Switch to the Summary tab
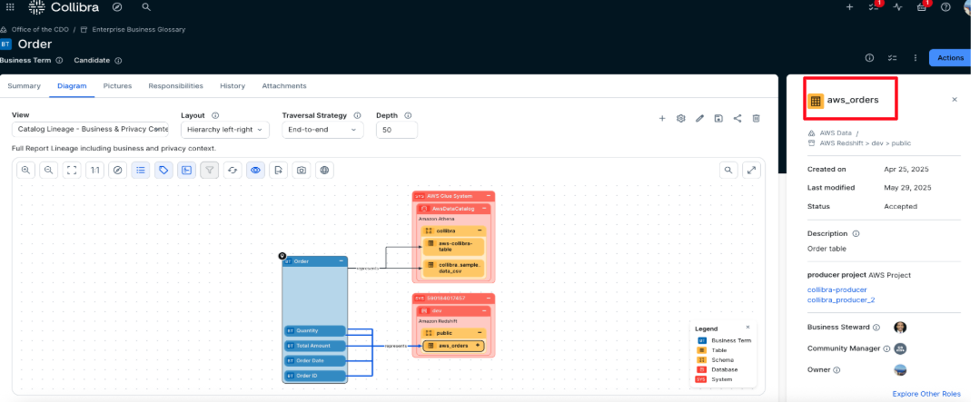Image resolution: width=980 pixels, height=402 pixels. click(24, 86)
